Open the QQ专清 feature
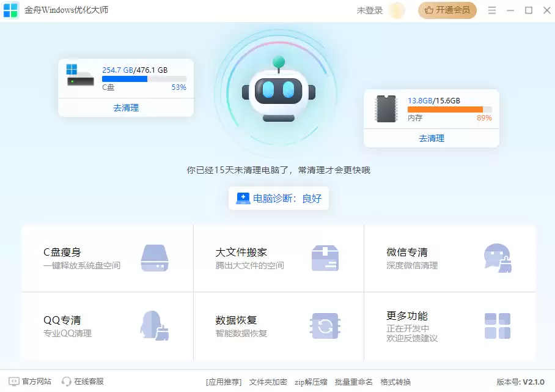Viewport: 555px width, 392px height. tap(108, 326)
